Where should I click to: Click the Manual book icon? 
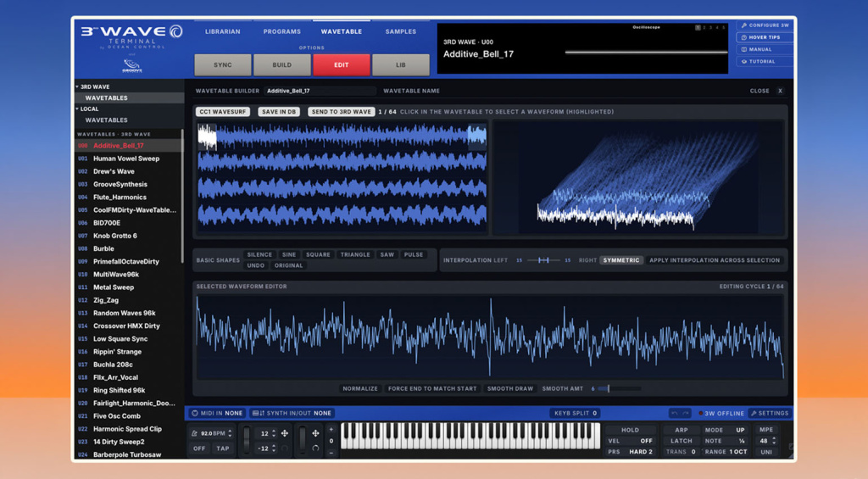744,50
